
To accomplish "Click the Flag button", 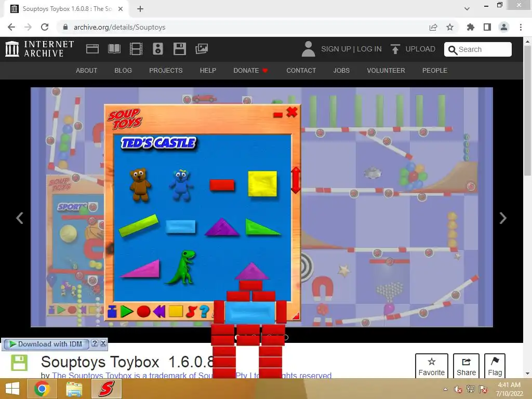I will pos(495,366).
